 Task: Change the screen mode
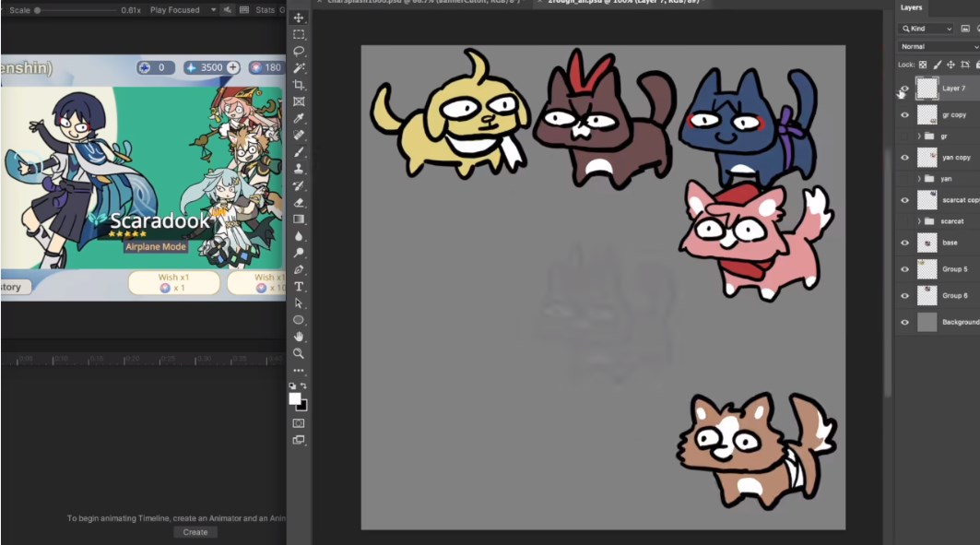coord(299,440)
